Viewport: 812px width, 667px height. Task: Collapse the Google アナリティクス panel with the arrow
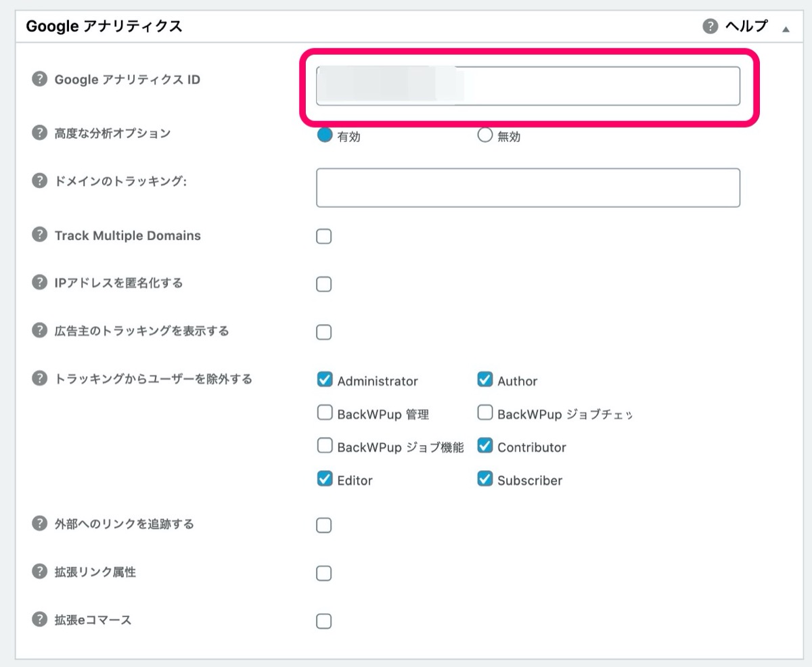tap(786, 28)
